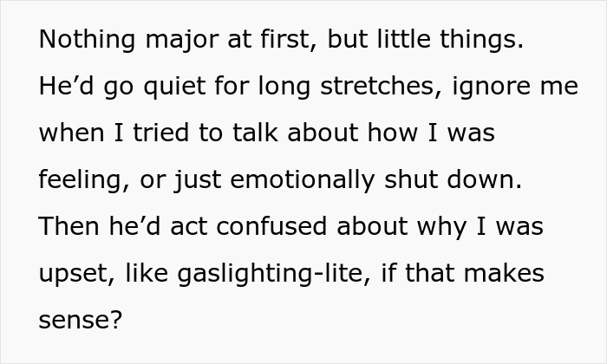Click the word "gaslighting-lite"
The image size is (607, 364).
[254, 274]
